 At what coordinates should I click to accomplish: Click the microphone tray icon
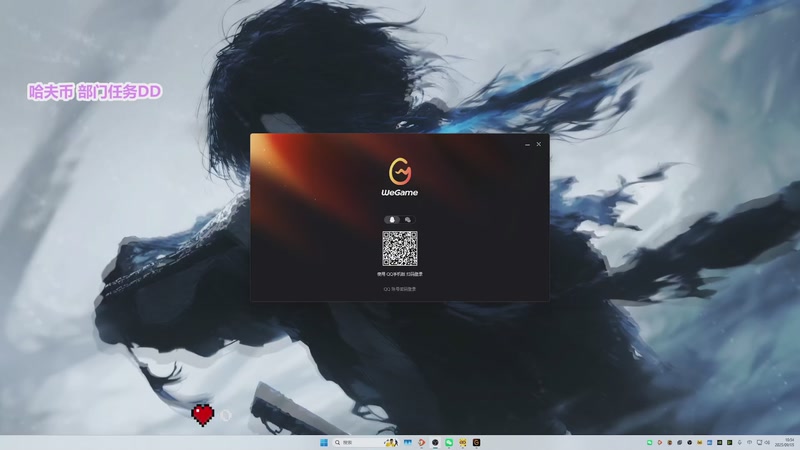coord(740,442)
